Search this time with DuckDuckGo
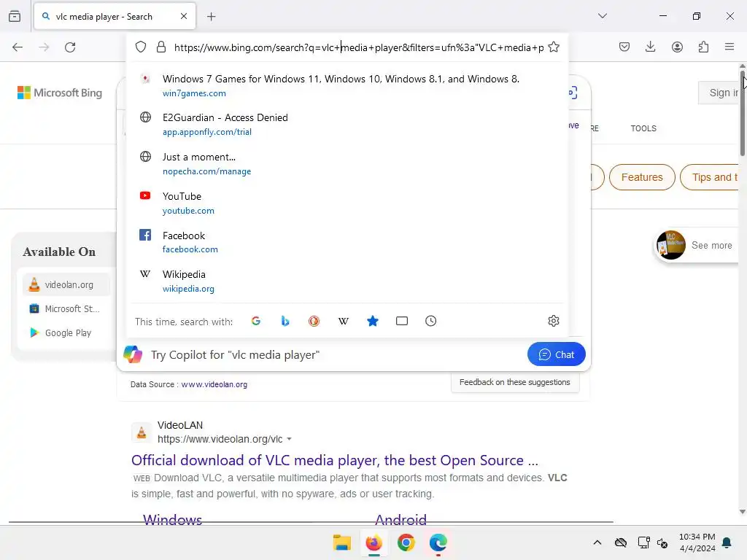Screen dimensions: 747x560 314,321
